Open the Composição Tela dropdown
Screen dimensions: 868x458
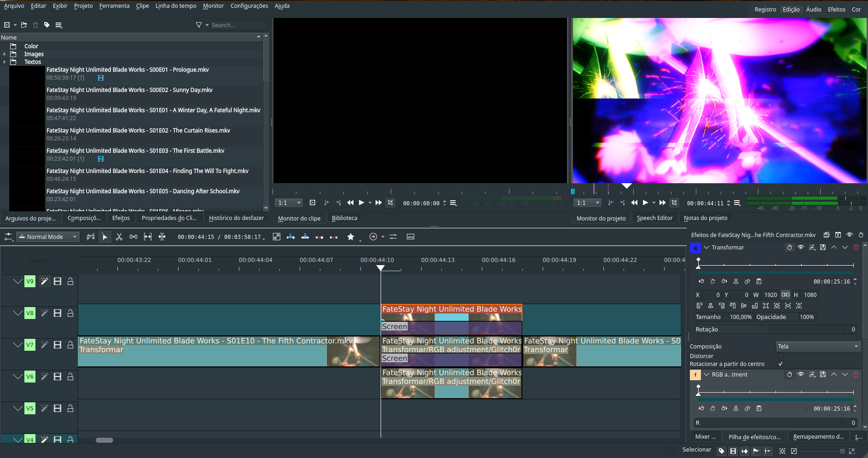point(818,346)
